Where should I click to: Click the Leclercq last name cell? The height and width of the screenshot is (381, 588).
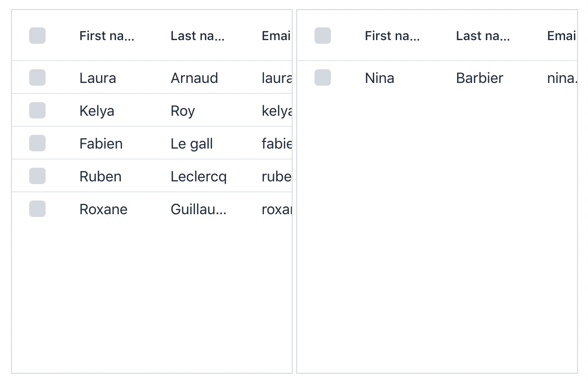(x=198, y=176)
